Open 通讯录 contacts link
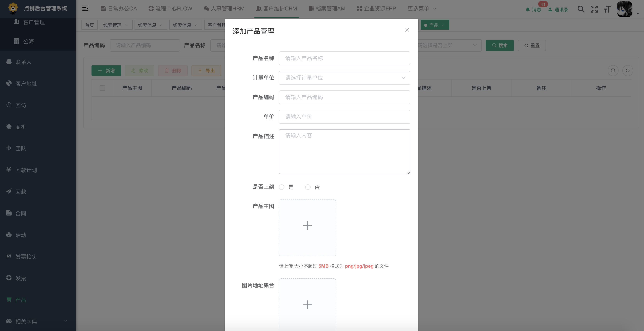The width and height of the screenshot is (644, 331). 558,9
